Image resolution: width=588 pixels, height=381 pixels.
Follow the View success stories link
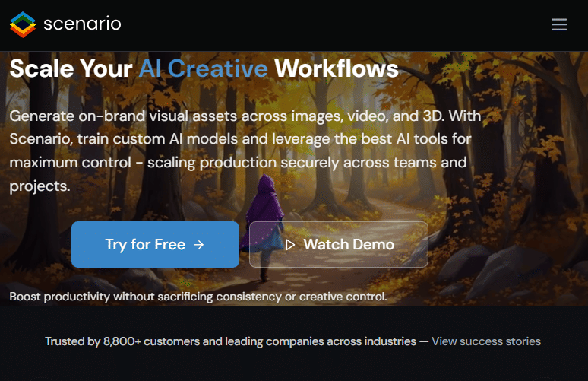point(486,341)
